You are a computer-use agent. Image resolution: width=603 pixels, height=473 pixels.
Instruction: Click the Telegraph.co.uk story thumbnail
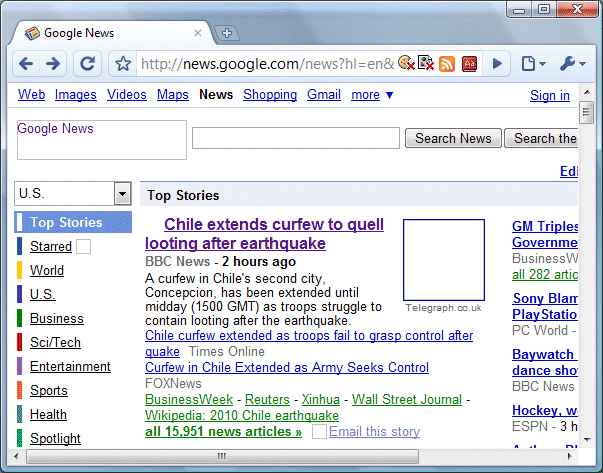coord(444,260)
